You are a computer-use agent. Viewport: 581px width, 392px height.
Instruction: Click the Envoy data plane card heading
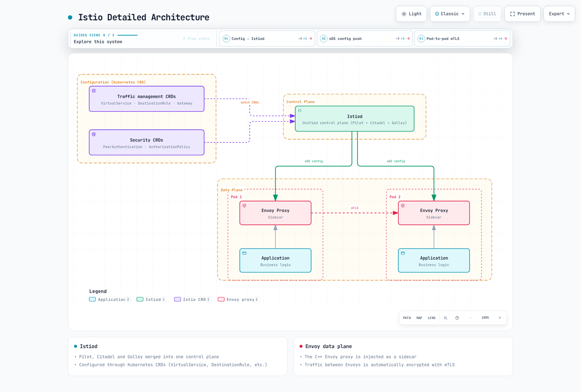(x=329, y=346)
